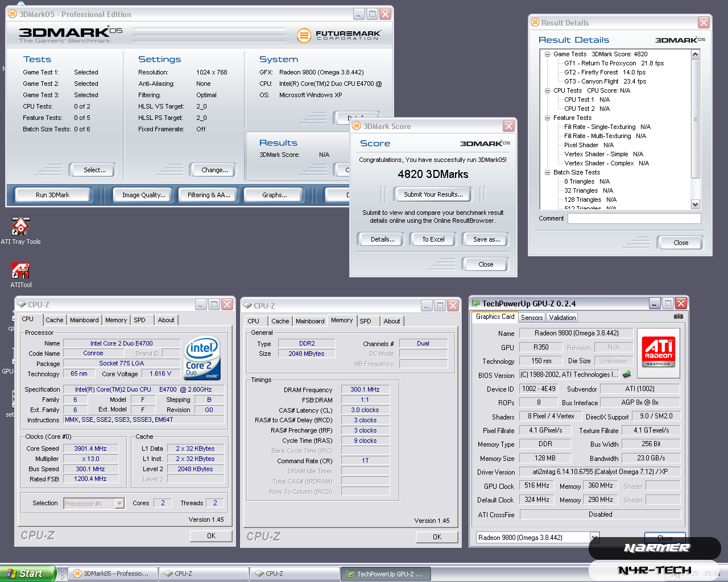Click the Core Speed value 3901.4 MHz
The width and height of the screenshot is (728, 582).
coord(90,448)
